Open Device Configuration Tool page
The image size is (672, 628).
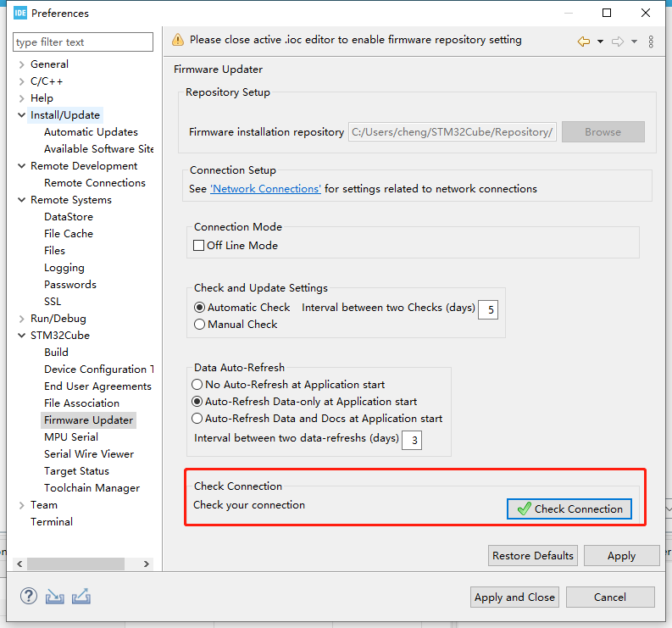tap(99, 370)
